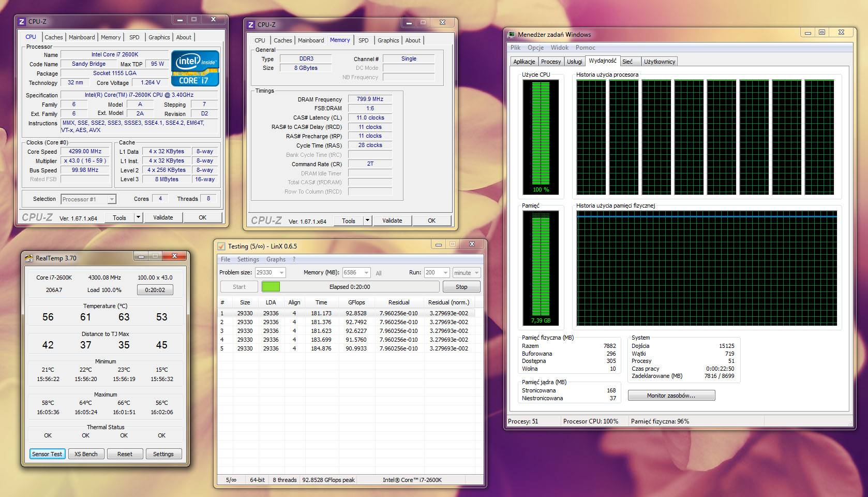Open the question mark help menu in LinX
The height and width of the screenshot is (497, 868).
pos(294,259)
